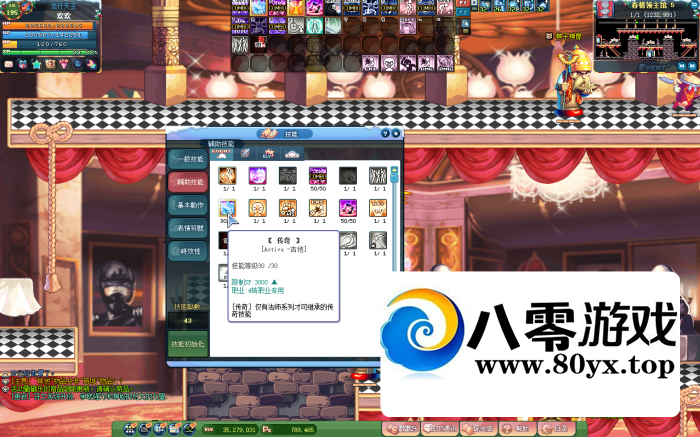Click the dark moon swirl icon under status bars
Viewport: 700px width, 437px height.
(x=78, y=64)
